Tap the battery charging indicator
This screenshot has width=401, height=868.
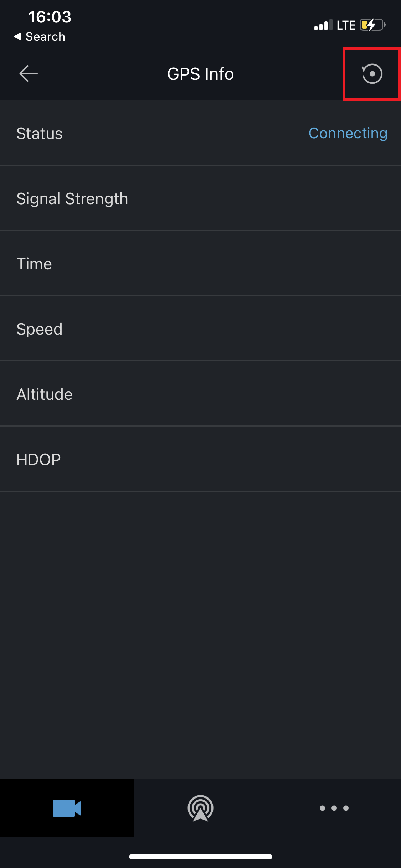(372, 25)
